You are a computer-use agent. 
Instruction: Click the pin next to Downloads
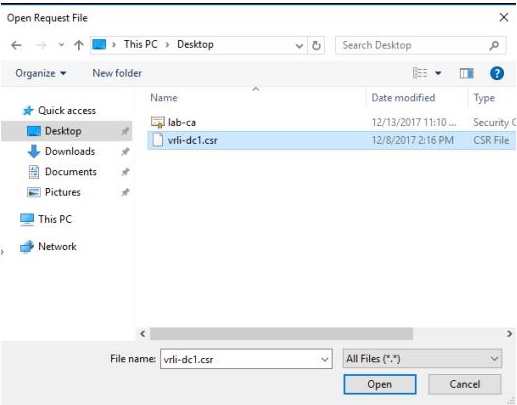[x=125, y=152]
